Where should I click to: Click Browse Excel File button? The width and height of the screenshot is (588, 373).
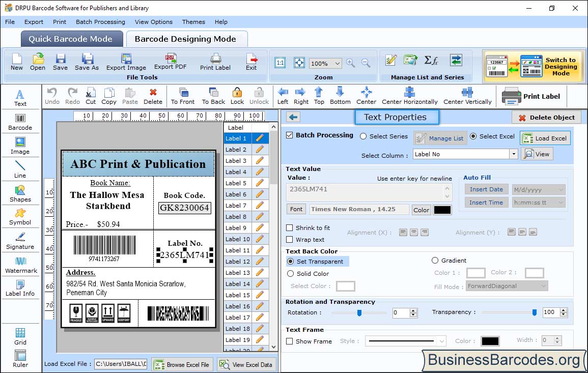point(183,364)
